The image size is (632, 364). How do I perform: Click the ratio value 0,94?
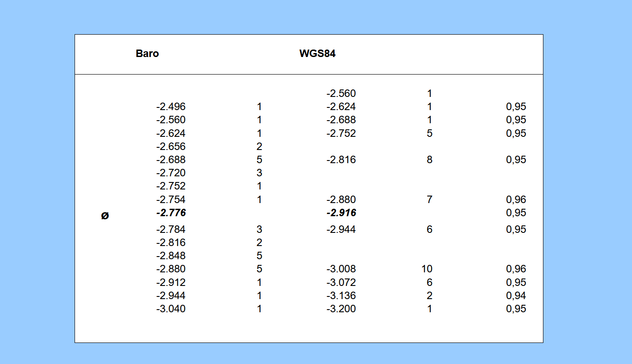coord(516,296)
